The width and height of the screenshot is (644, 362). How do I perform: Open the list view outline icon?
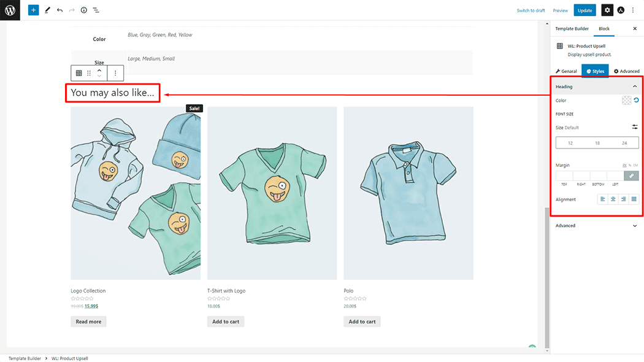[96, 10]
